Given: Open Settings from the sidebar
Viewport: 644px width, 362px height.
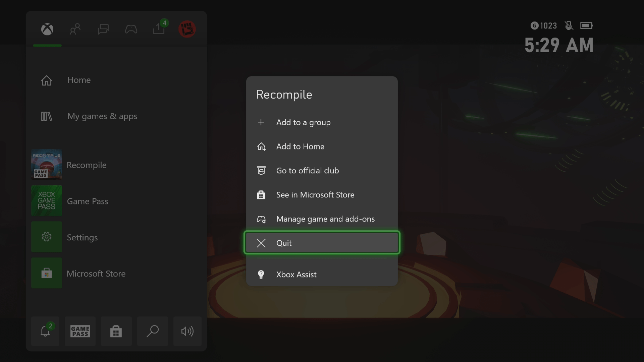Looking at the screenshot, I should [x=82, y=237].
